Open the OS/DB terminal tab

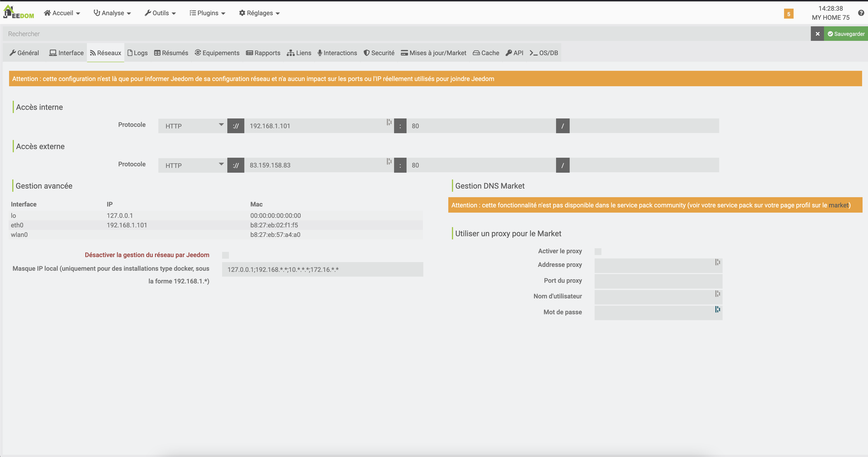(544, 53)
